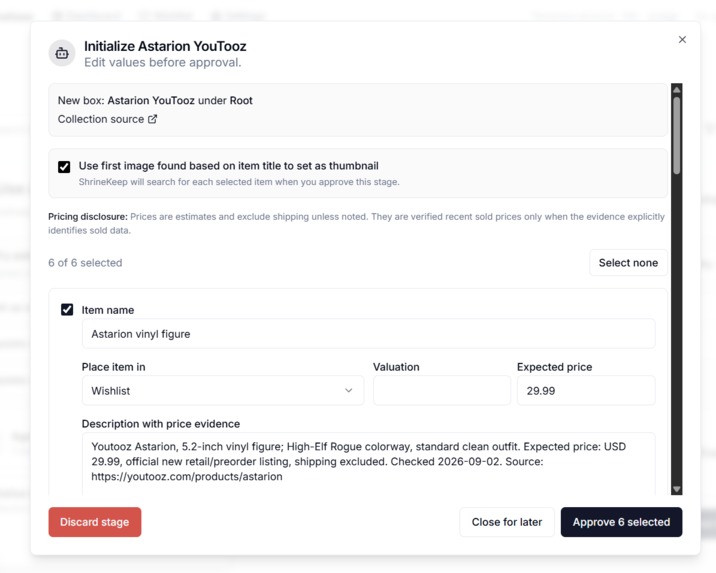The image size is (716, 573).
Task: Click the Expected price field showing 29.99
Action: point(586,390)
